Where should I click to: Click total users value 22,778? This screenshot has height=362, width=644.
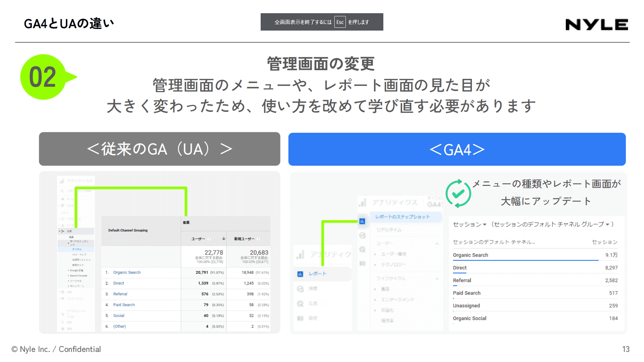tap(214, 253)
